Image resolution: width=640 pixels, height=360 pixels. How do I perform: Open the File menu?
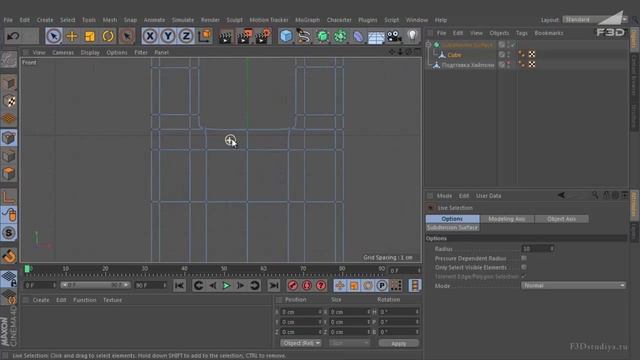click(8, 20)
